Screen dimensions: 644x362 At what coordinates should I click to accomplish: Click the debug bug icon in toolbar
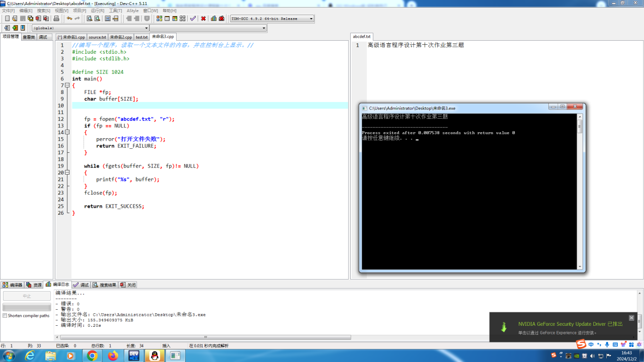point(221,19)
